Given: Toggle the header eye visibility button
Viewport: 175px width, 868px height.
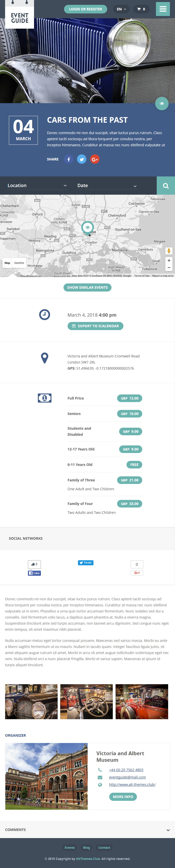Looking at the screenshot, I should (x=162, y=103).
